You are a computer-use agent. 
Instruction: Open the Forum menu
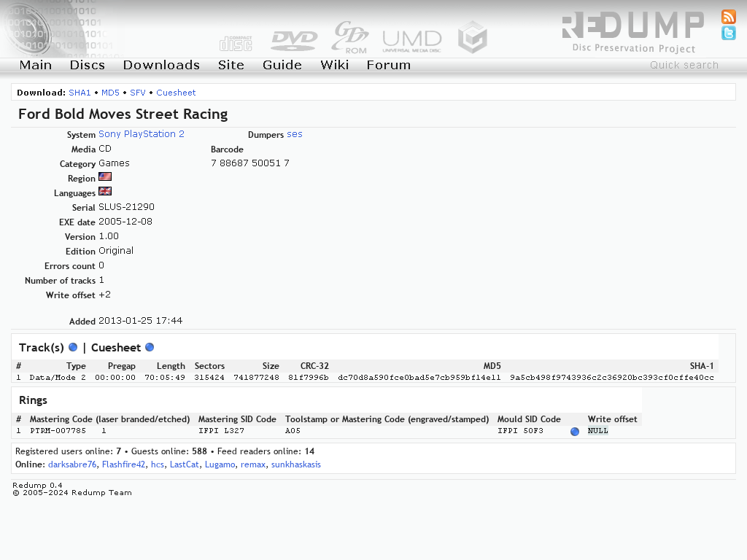tap(389, 65)
